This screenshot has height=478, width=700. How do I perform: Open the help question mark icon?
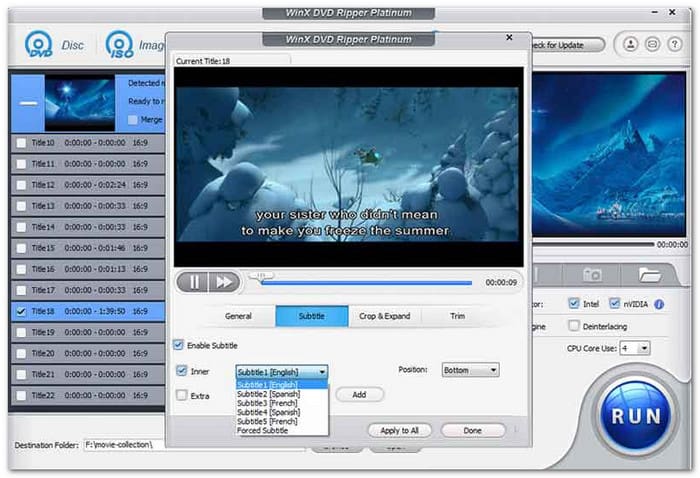[x=674, y=44]
